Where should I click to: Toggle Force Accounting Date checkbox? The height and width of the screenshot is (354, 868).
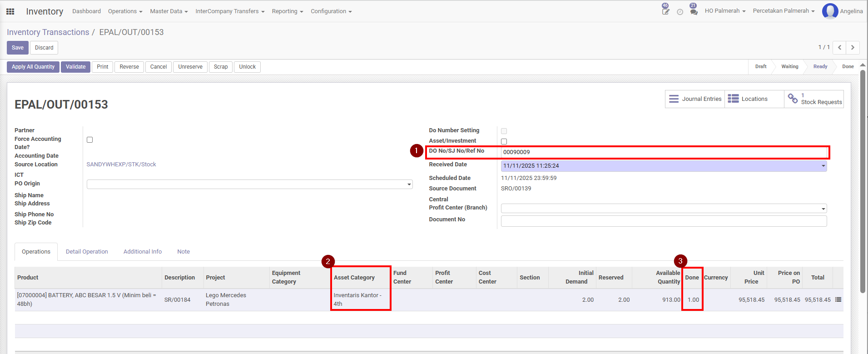pos(90,140)
